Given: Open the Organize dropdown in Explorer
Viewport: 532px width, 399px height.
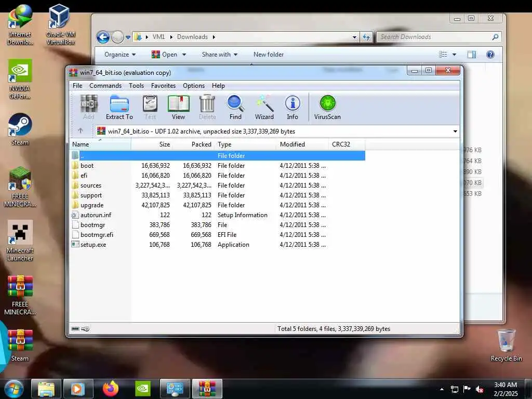Looking at the screenshot, I should click(x=120, y=54).
